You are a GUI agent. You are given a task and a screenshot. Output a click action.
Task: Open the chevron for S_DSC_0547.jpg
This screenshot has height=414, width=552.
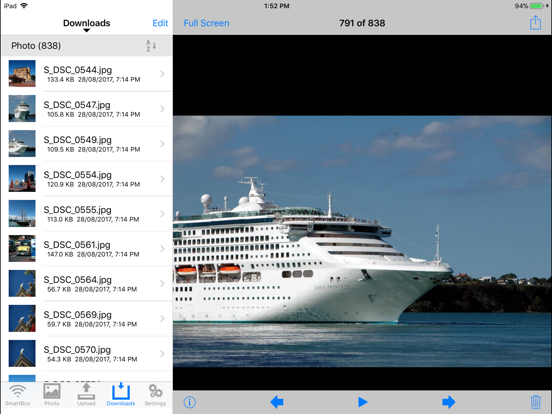pos(162,109)
